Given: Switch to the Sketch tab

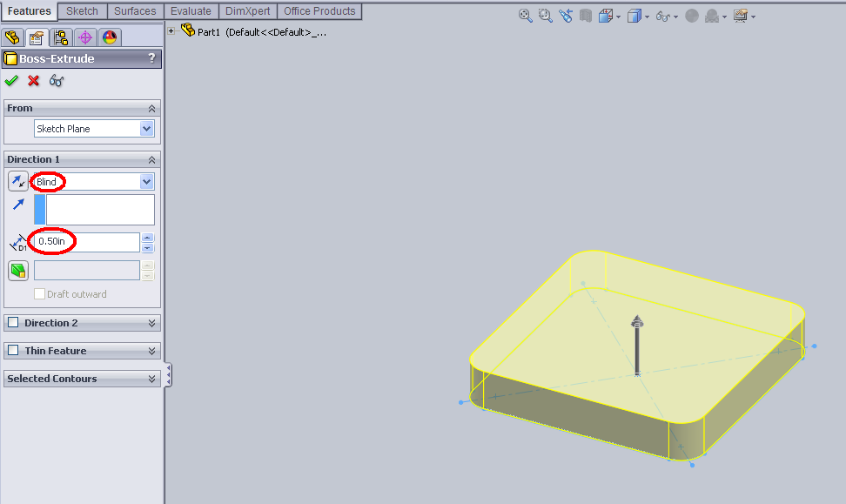Looking at the screenshot, I should [x=82, y=10].
